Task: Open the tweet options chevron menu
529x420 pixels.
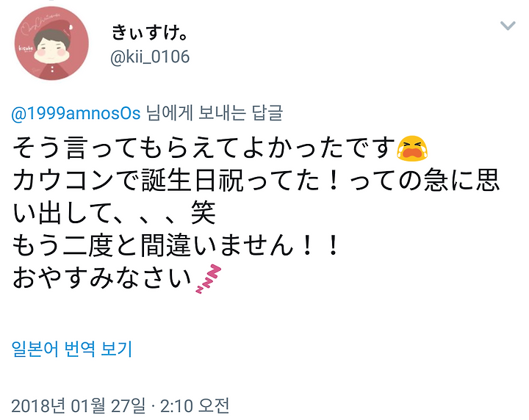Action: click(508, 25)
